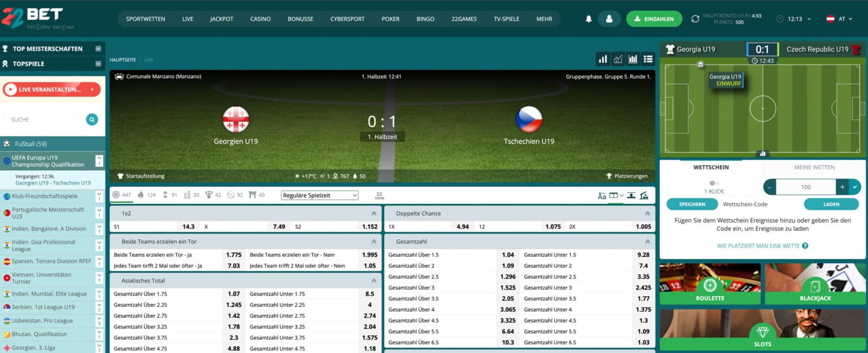Open the Cybersport menu
This screenshot has width=868, height=353.
coord(347,19)
